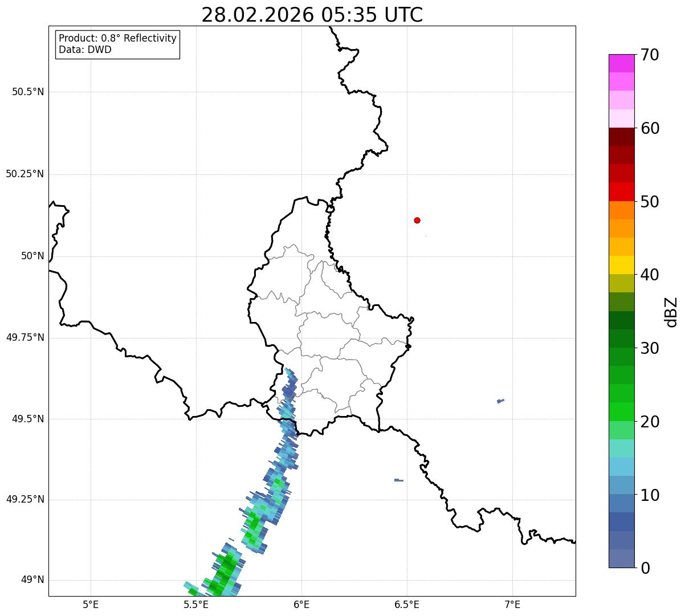Screen dimensions: 685x616
Task: Click the red radar site marker dot
Action: click(417, 220)
